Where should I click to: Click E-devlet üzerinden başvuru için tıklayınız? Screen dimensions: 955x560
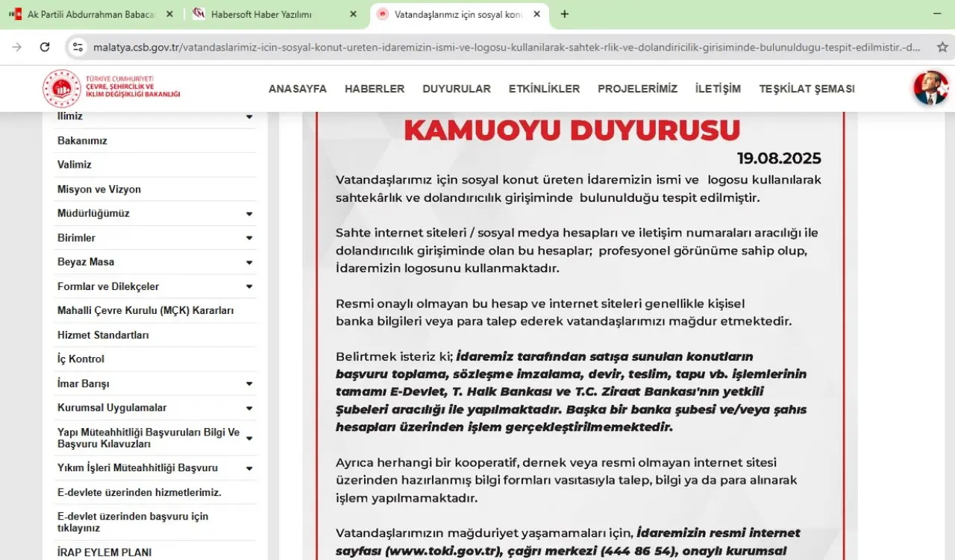click(x=133, y=522)
